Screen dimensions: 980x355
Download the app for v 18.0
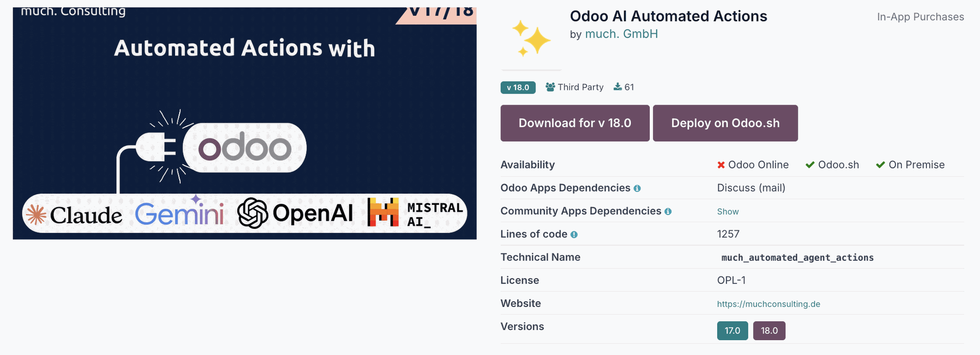(575, 123)
